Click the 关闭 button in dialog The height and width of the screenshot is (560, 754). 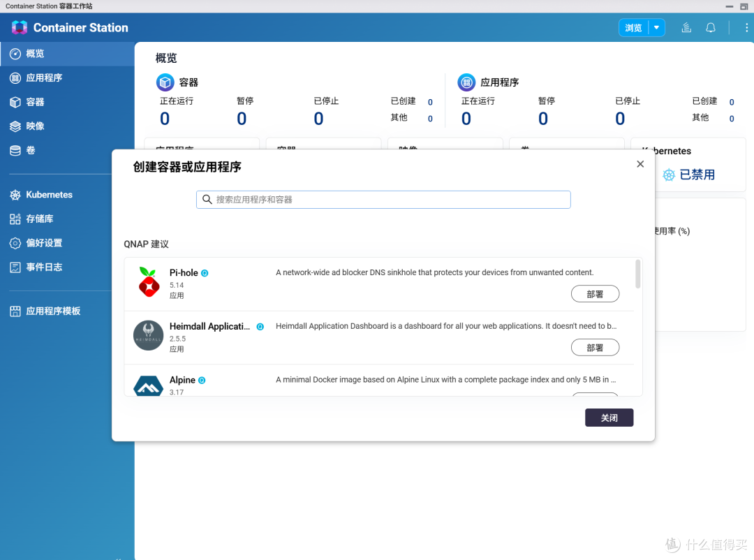click(x=609, y=418)
